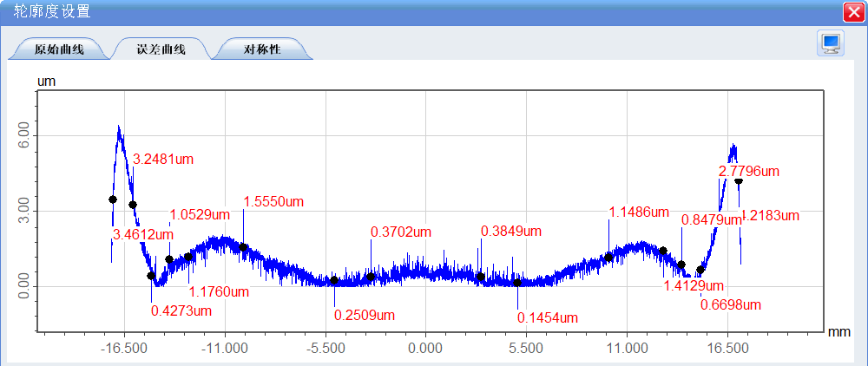Image resolution: width=868 pixels, height=366 pixels.
Task: Select the 2.7796um peak label
Action: (x=749, y=172)
